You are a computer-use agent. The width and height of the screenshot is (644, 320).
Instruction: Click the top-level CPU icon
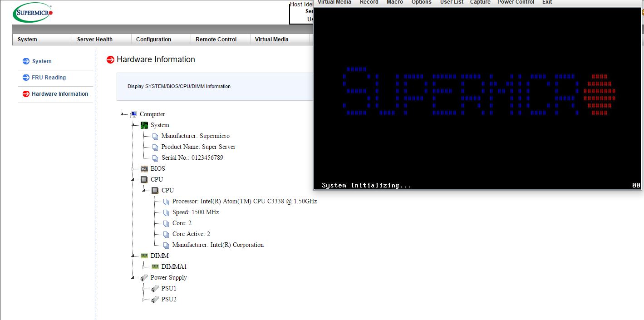pos(144,180)
